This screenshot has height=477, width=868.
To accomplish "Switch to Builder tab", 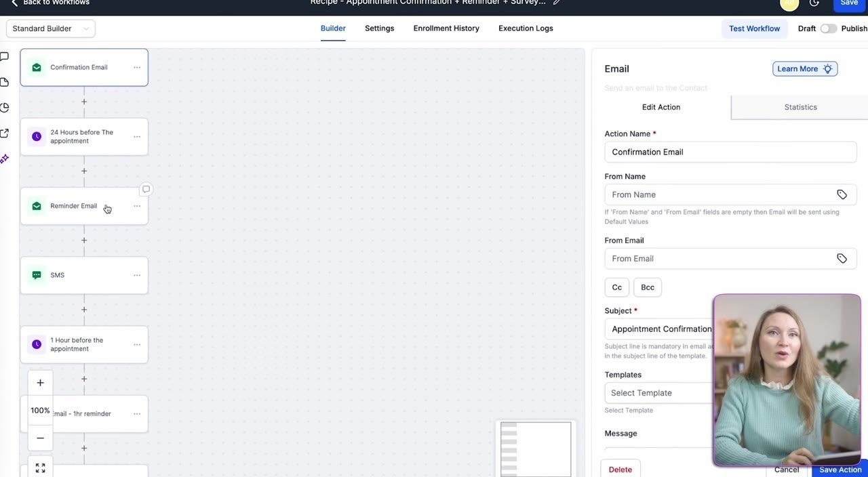I will point(333,28).
